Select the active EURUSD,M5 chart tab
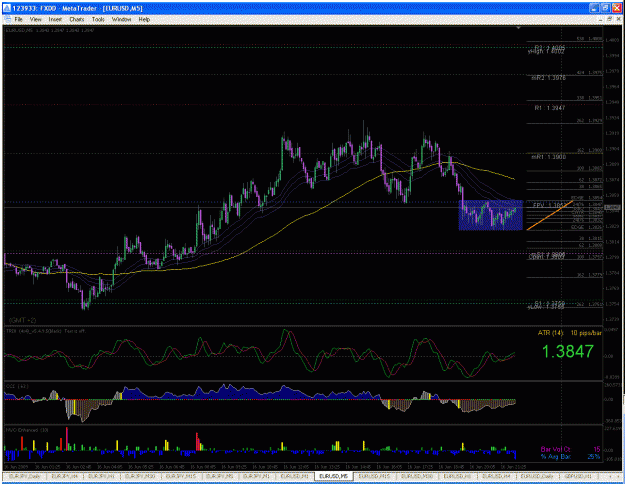 click(333, 476)
